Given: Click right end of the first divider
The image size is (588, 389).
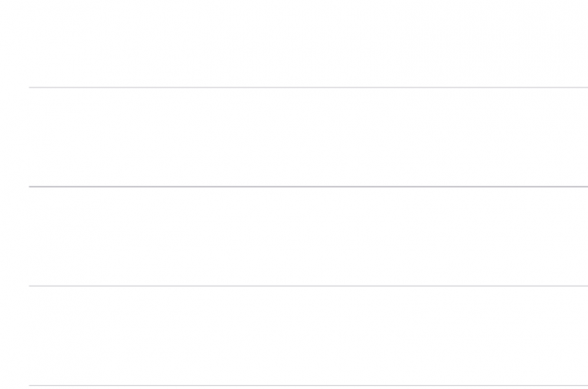Looking at the screenshot, I should point(585,87).
